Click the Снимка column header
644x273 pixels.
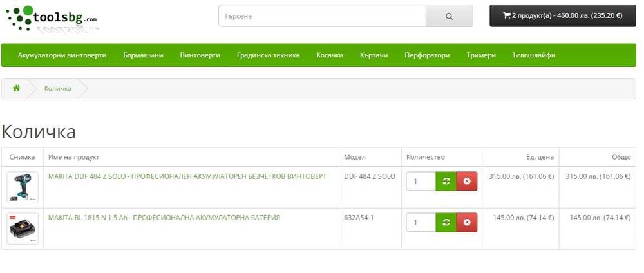22,157
